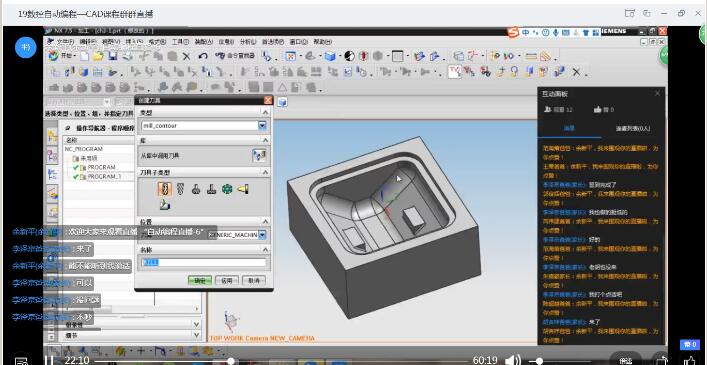The image size is (707, 365).
Task: Pause the video playback
Action: click(x=50, y=360)
